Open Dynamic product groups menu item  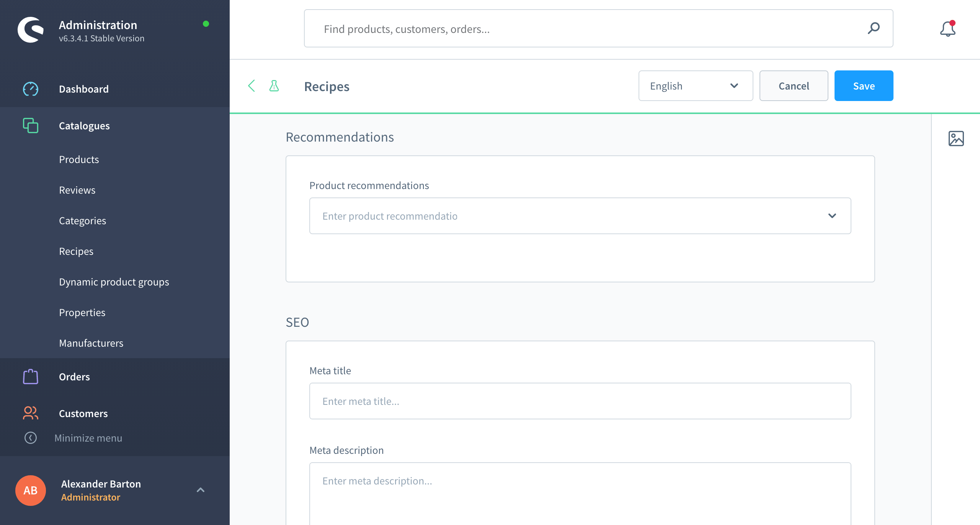114,282
